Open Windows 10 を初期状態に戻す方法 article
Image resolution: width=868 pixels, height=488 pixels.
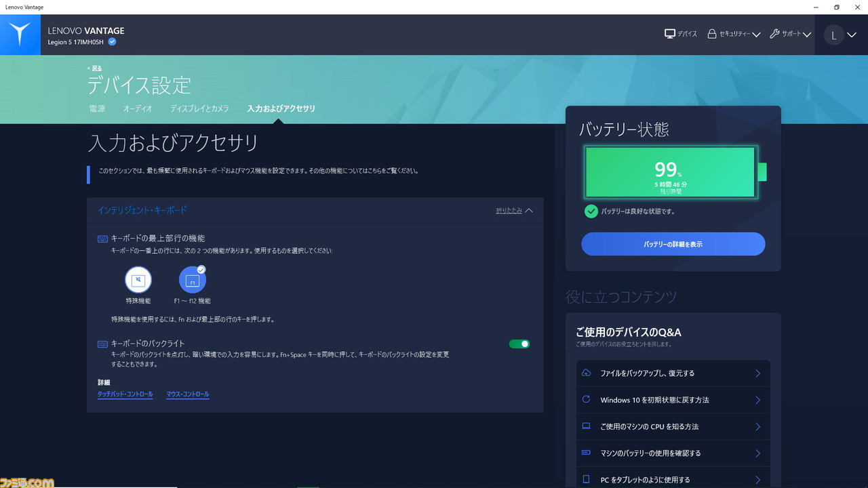pyautogui.click(x=673, y=400)
